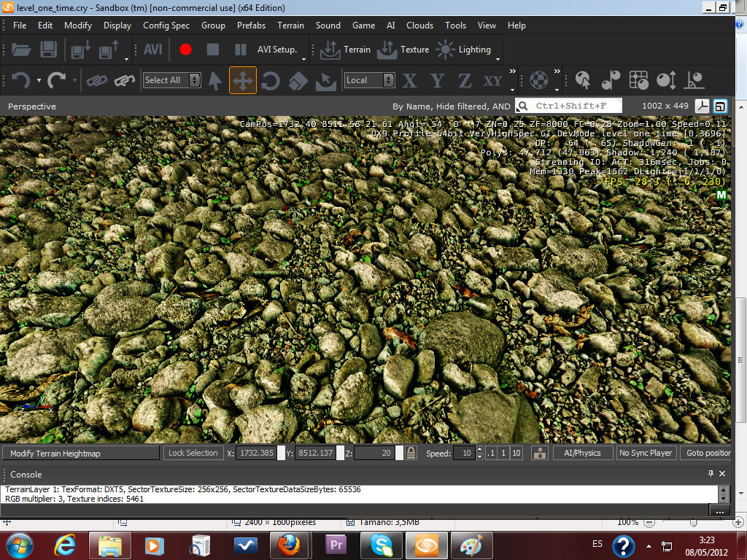The width and height of the screenshot is (747, 560).
Task: Click the Undo arrow icon
Action: tap(20, 80)
